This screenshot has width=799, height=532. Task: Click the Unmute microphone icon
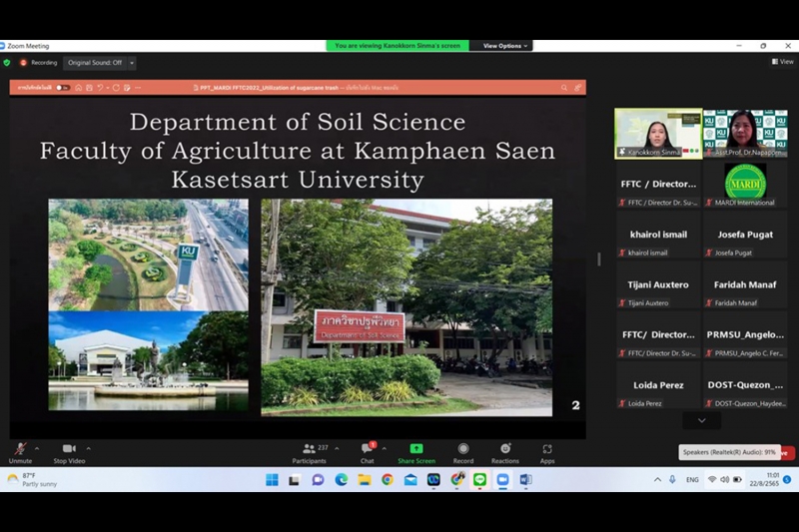[20, 449]
